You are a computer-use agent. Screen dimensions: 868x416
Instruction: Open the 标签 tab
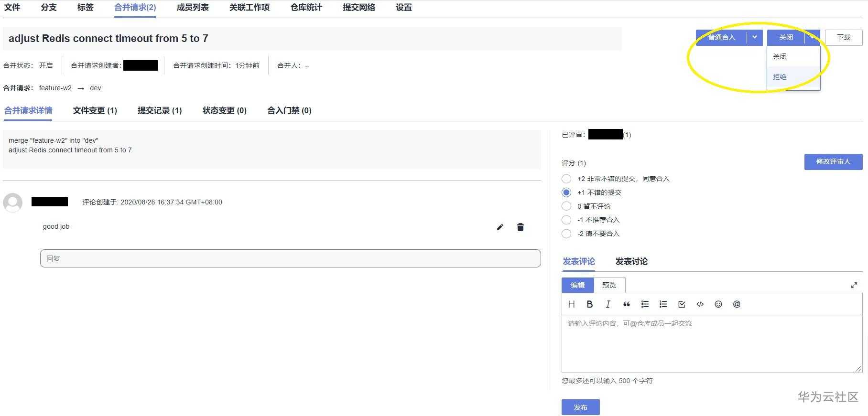click(86, 8)
